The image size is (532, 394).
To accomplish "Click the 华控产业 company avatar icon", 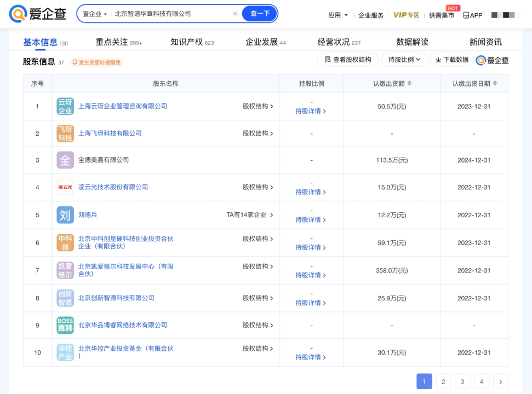I will point(65,352).
